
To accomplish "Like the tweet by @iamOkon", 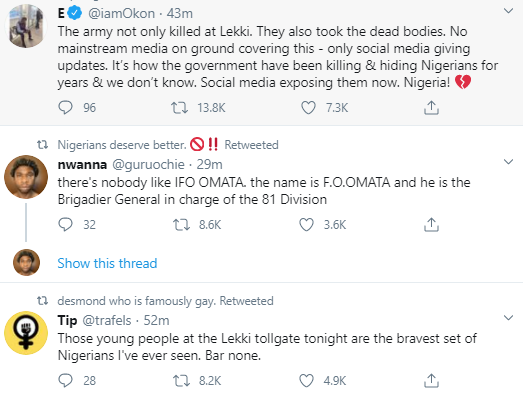I will tap(308, 108).
